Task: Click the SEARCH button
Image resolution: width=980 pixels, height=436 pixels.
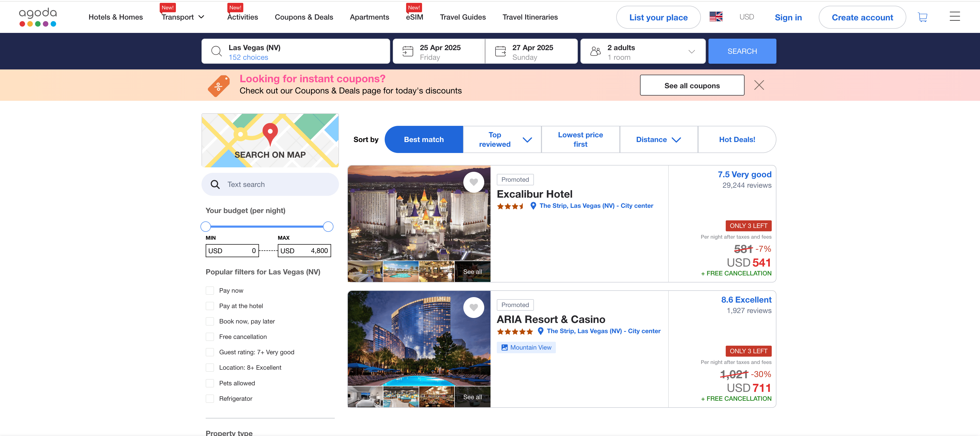Action: click(742, 51)
